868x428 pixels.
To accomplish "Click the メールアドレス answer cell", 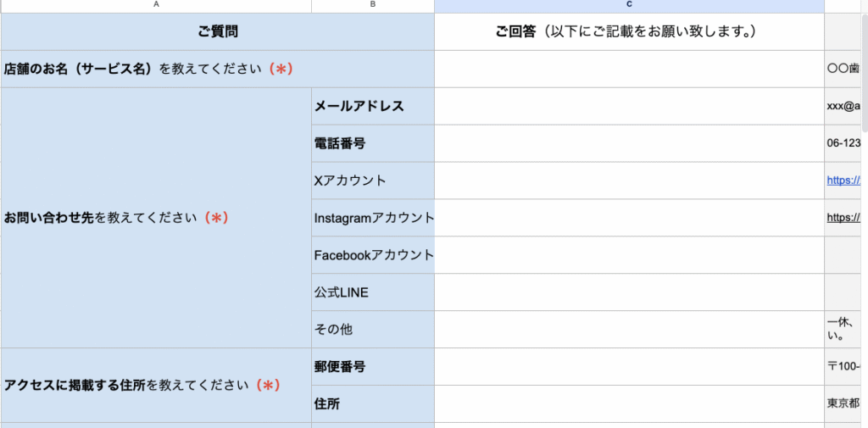I will pyautogui.click(x=629, y=107).
